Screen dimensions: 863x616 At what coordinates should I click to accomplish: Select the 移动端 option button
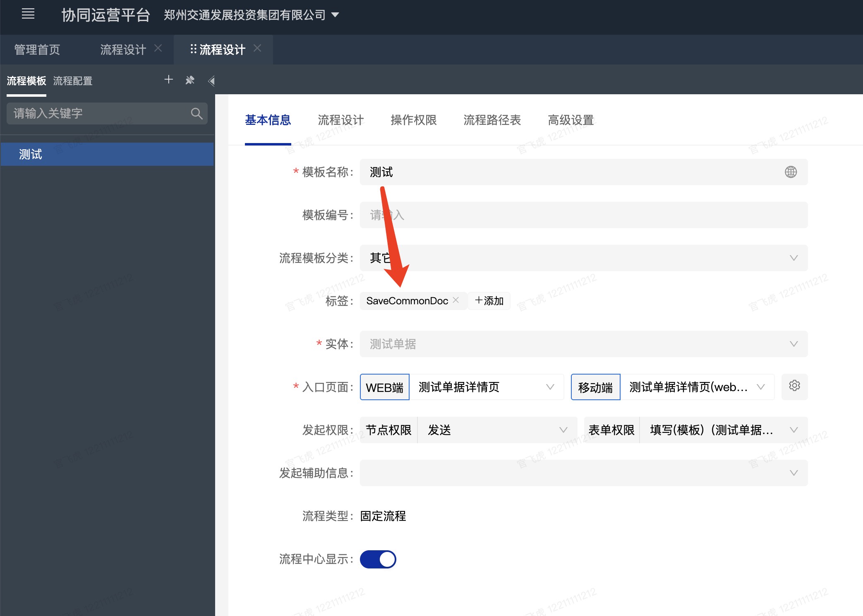(x=595, y=387)
